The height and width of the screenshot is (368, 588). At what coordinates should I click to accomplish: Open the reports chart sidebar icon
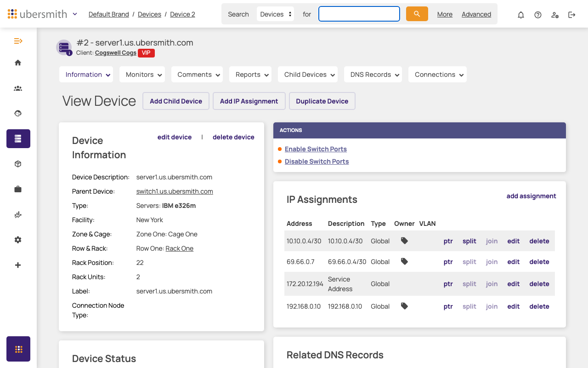pos(18,214)
